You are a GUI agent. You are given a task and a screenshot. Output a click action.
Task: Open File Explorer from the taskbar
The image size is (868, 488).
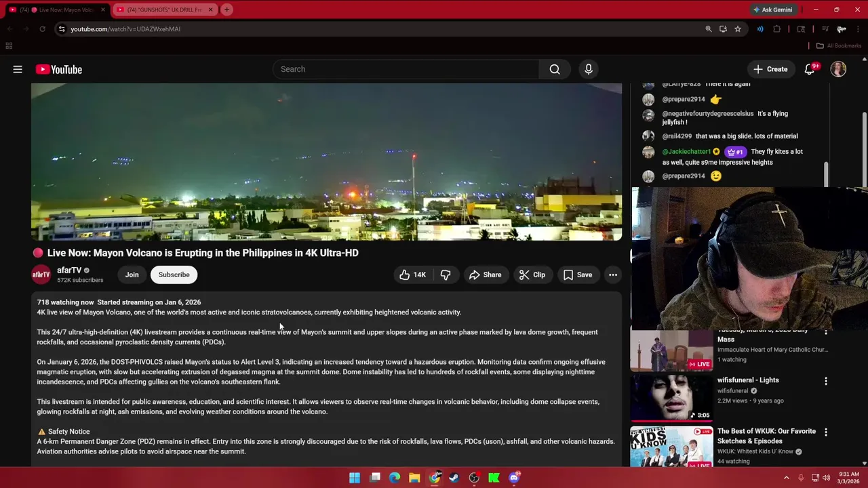[x=414, y=478]
